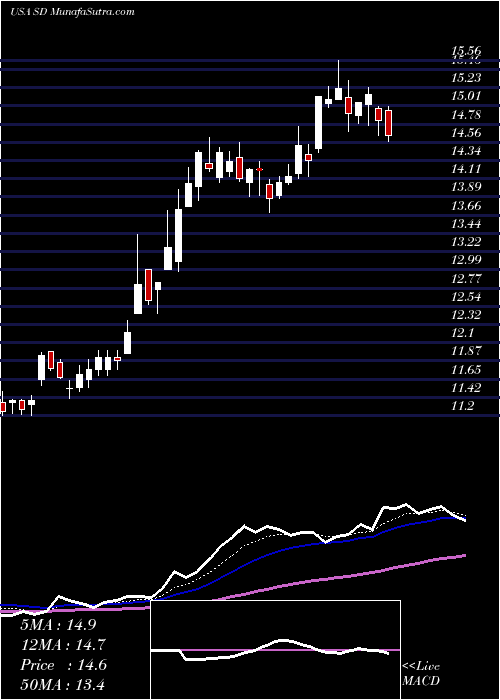The height and width of the screenshot is (700, 500).
Task: Click the 12.1 price axis label
Action: pyautogui.click(x=464, y=333)
